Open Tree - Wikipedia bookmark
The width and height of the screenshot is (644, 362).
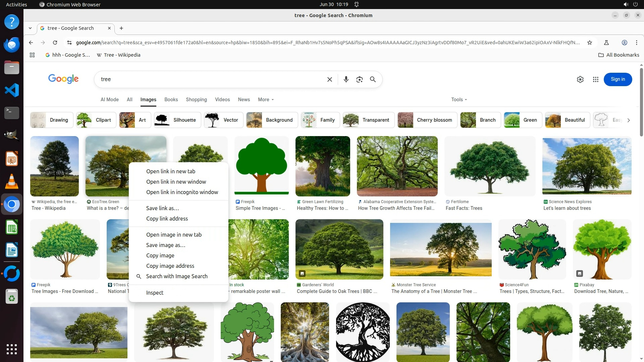pos(118,55)
